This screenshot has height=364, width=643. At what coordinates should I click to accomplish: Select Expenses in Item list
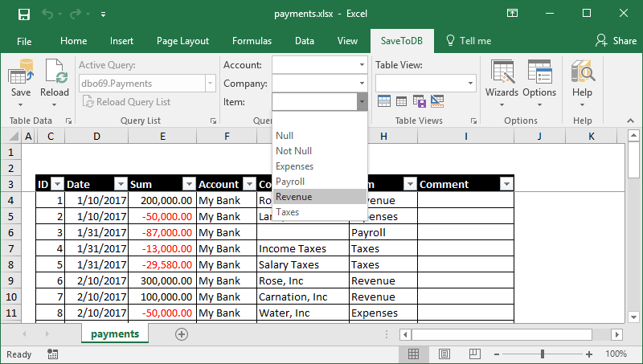(x=319, y=166)
